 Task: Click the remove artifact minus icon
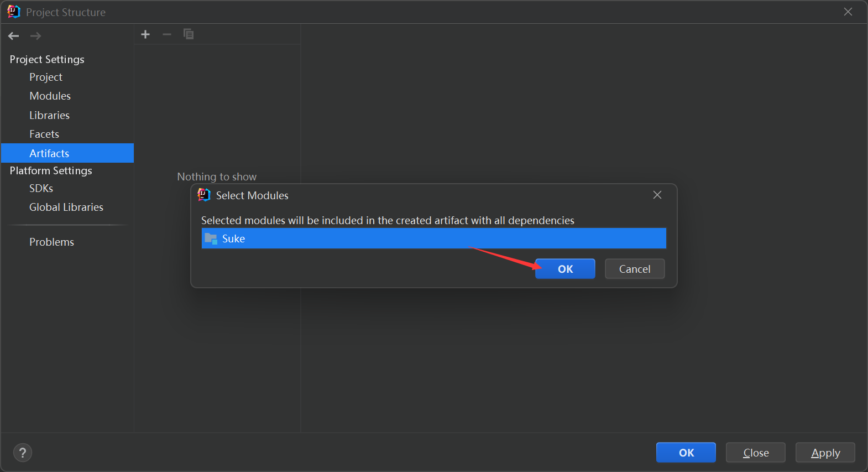click(x=167, y=34)
